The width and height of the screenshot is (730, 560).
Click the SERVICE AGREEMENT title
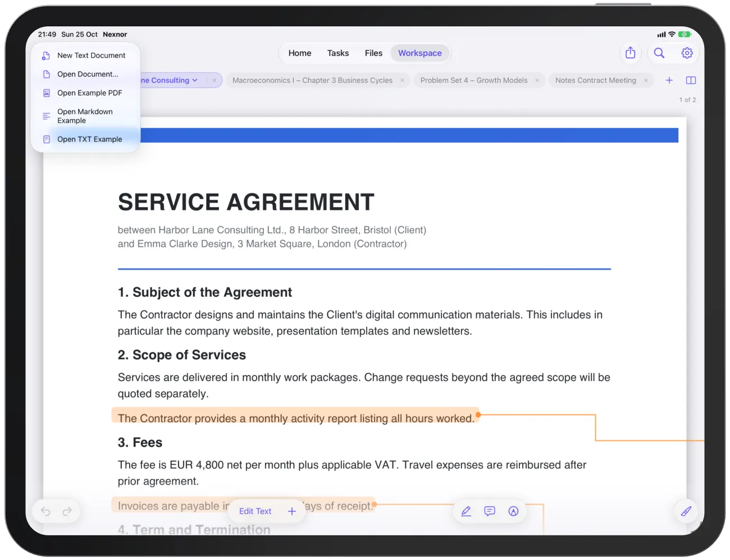(x=246, y=202)
